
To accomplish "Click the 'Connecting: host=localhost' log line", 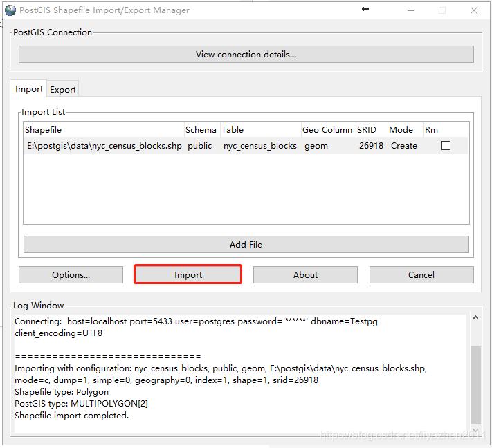I will point(196,321).
